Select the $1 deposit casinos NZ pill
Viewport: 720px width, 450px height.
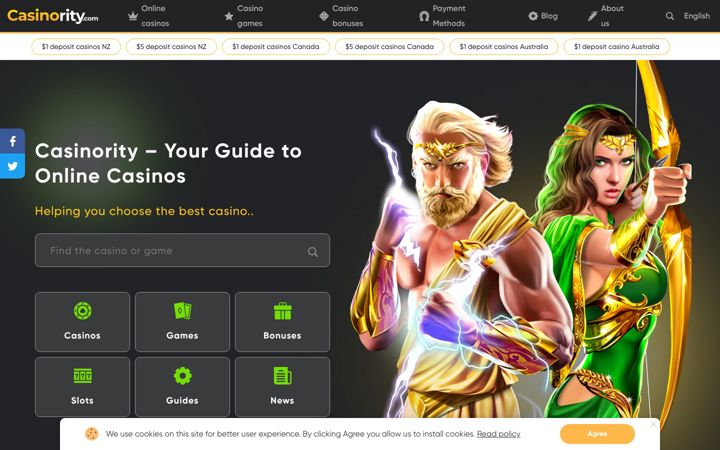coord(76,46)
